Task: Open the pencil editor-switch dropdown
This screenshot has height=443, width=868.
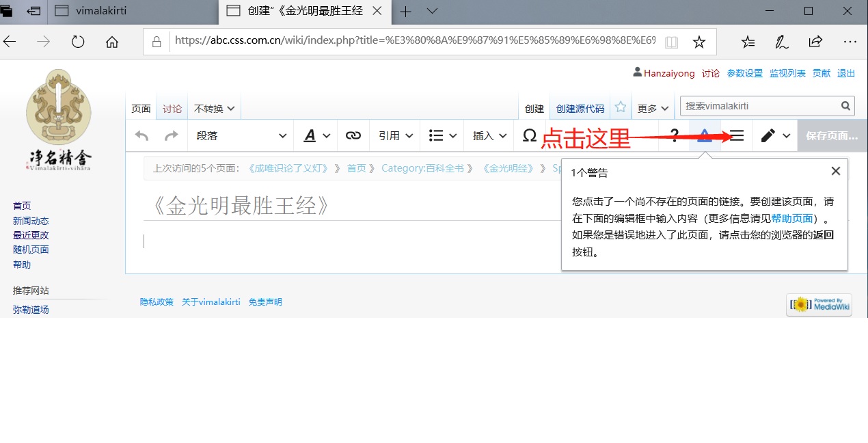Action: tap(775, 135)
